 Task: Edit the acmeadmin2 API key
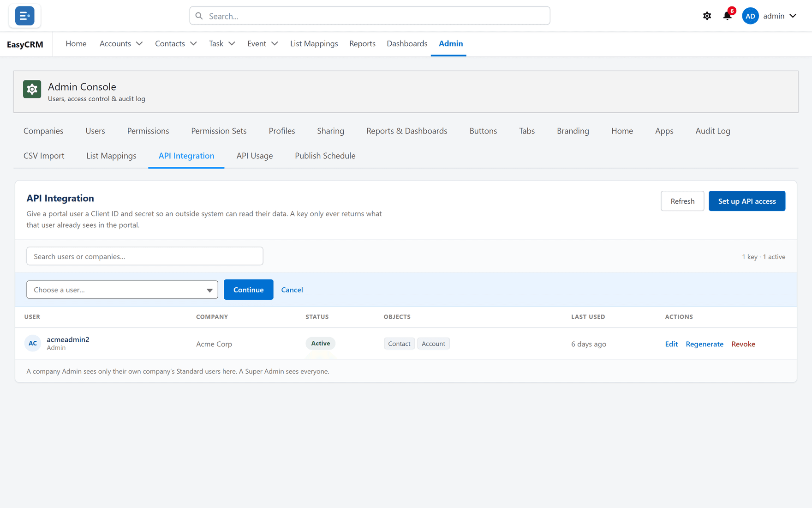(671, 344)
